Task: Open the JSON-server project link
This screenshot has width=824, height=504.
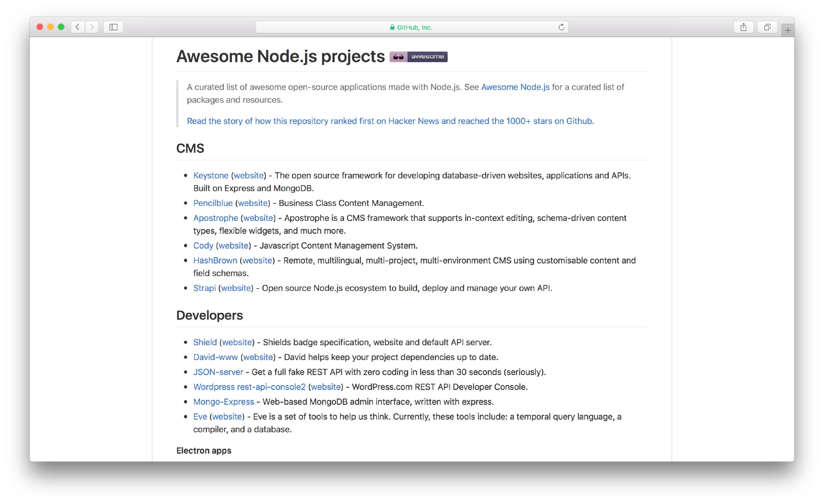Action: [x=218, y=372]
